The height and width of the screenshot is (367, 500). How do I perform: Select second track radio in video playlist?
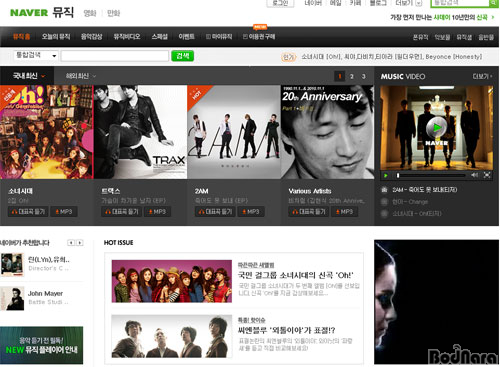point(384,202)
